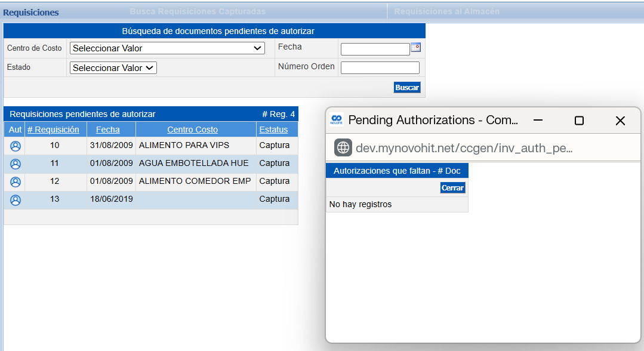The height and width of the screenshot is (351, 644).
Task: Sort by Estatus column header
Action: pos(273,130)
